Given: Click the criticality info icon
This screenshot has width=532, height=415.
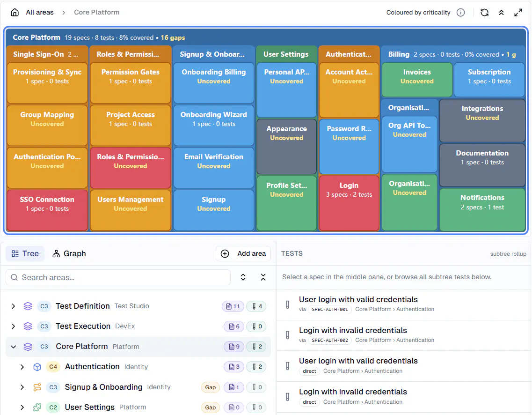Looking at the screenshot, I should [x=460, y=13].
